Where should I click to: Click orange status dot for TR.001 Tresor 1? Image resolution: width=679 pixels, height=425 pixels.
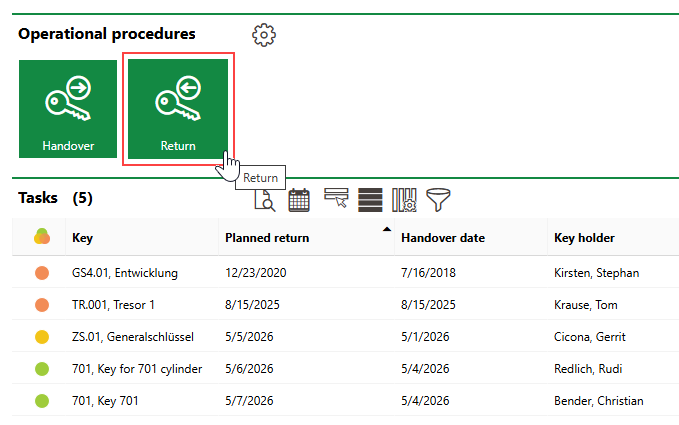tap(42, 305)
